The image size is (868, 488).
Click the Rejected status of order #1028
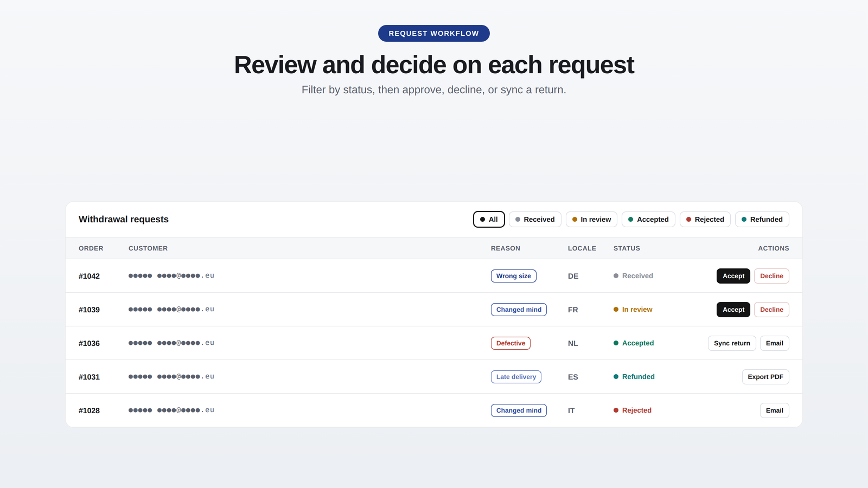(633, 410)
